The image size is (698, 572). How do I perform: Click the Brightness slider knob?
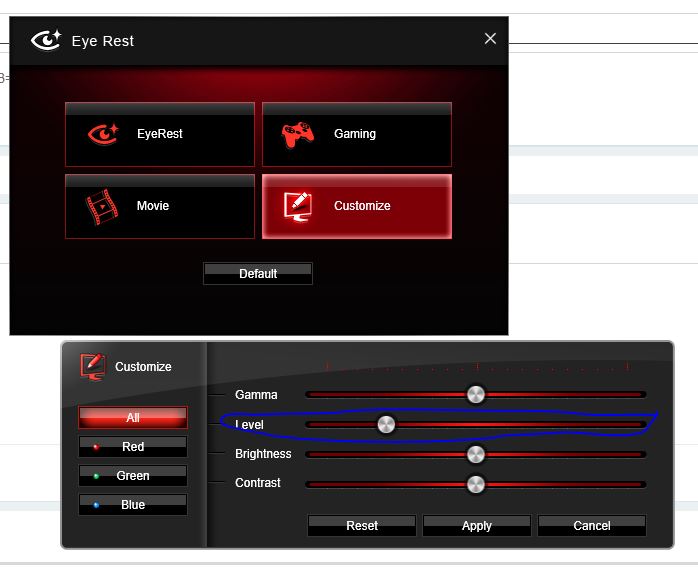pos(475,454)
